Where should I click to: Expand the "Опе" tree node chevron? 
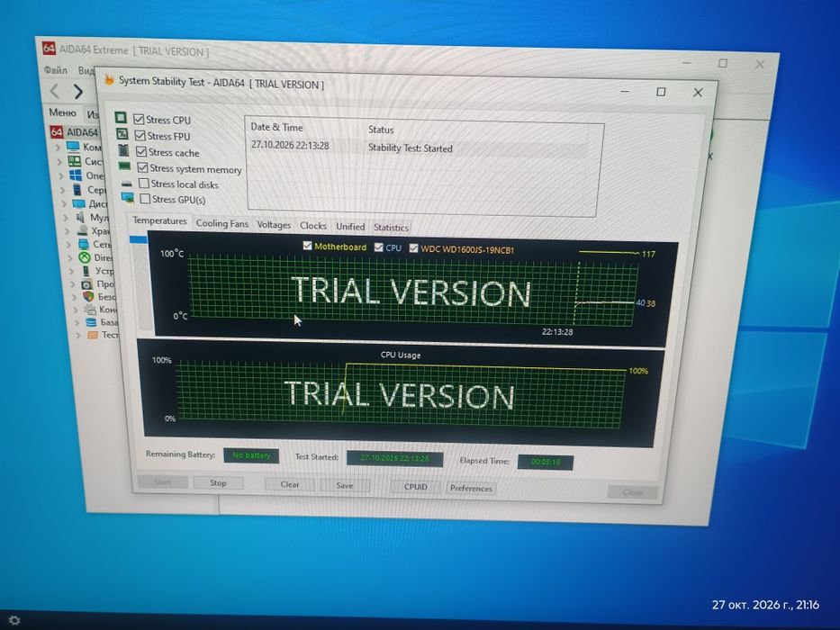coord(61,175)
